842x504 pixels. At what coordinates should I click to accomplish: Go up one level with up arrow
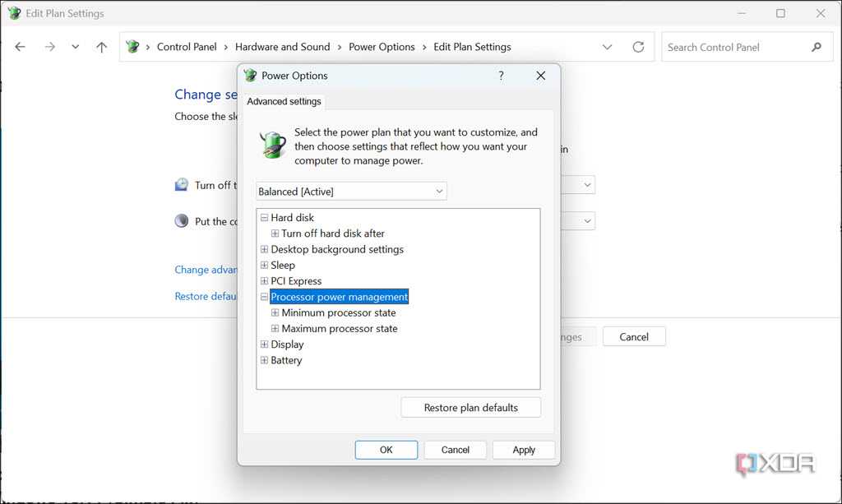[101, 47]
